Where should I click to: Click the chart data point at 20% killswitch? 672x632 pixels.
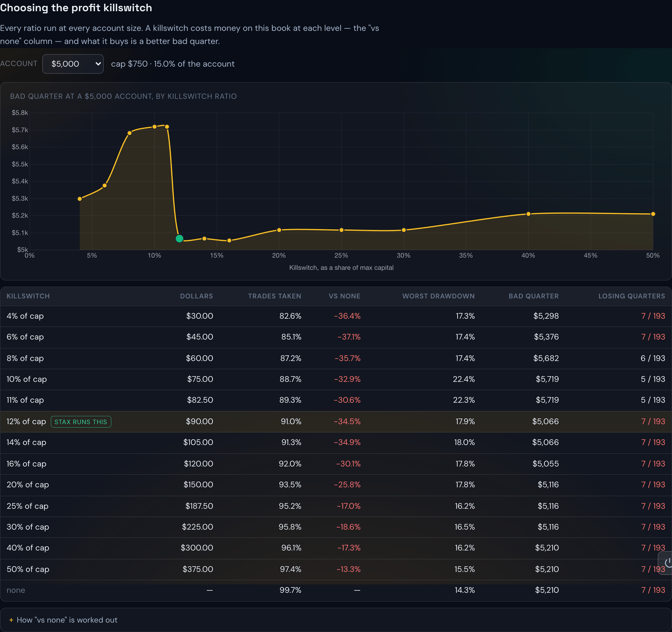279,230
